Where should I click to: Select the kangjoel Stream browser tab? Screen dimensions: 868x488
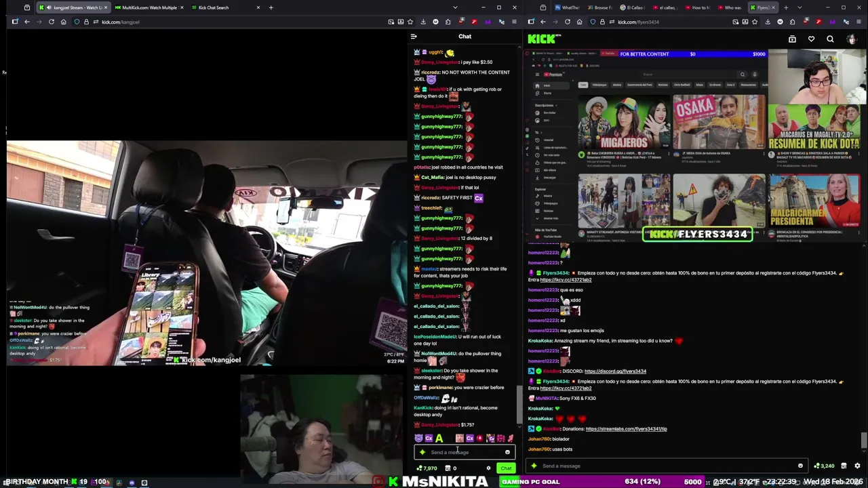click(72, 7)
